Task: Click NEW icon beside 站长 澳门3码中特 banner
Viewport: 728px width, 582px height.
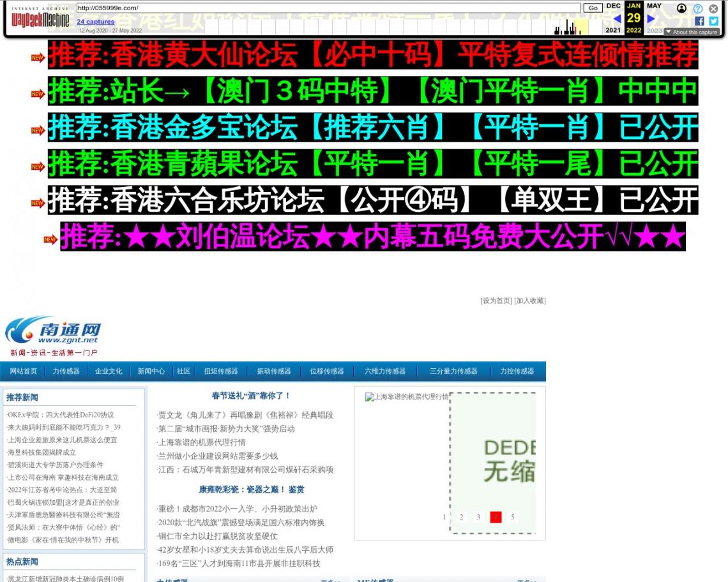Action: tap(38, 94)
